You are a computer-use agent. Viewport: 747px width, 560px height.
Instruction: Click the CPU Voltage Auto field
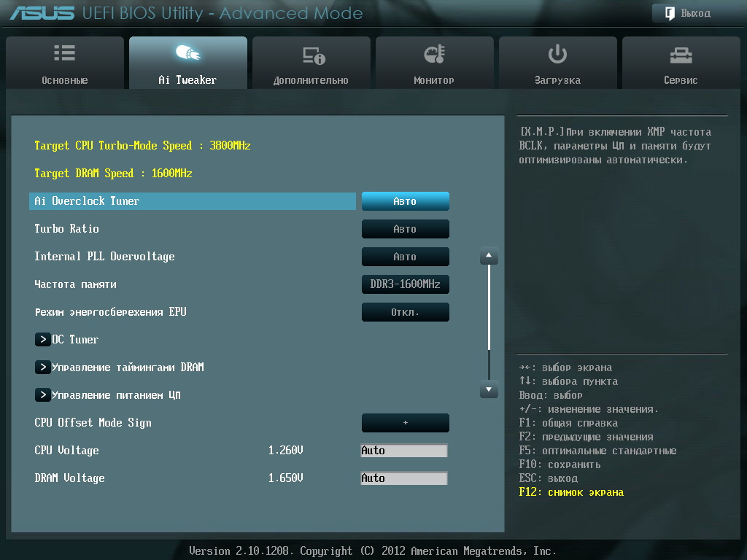404,450
